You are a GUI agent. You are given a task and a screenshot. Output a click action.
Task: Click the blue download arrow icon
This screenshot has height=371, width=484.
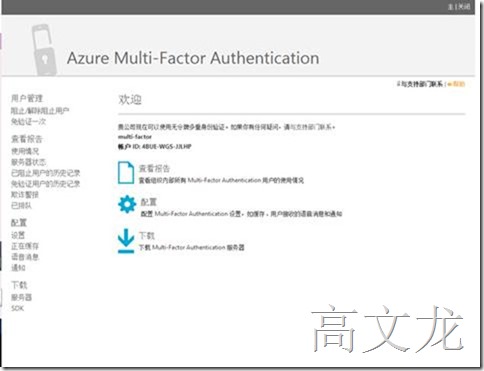click(x=126, y=241)
